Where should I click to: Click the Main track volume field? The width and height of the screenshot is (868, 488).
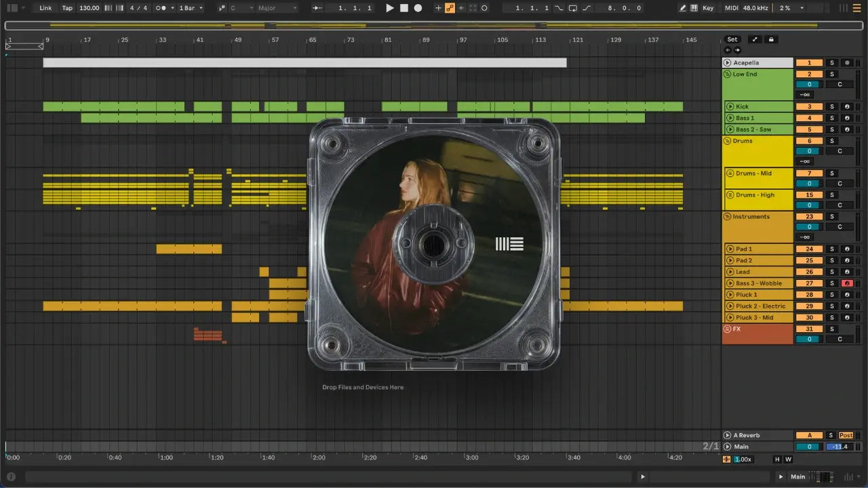tap(809, 447)
